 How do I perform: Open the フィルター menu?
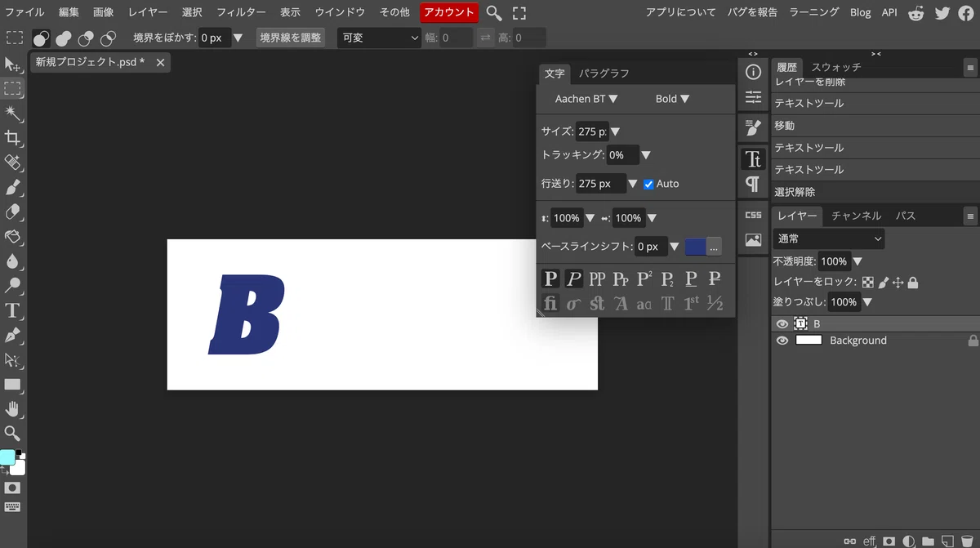(x=242, y=12)
